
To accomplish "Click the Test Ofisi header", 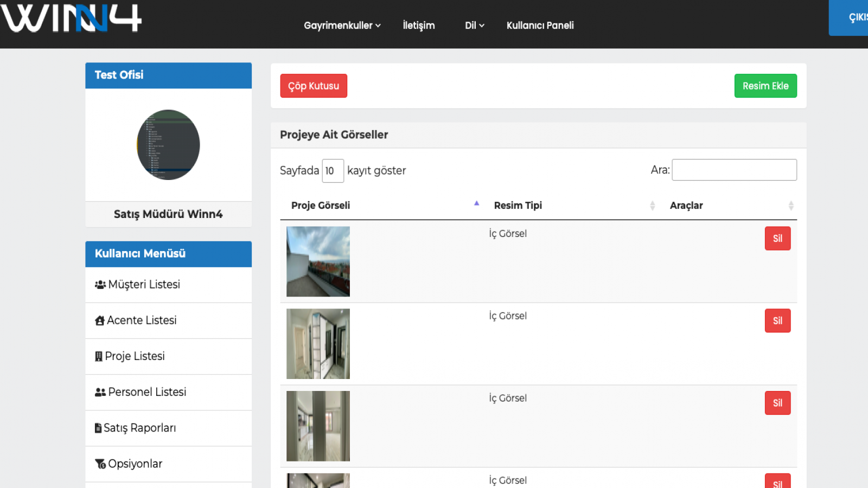I will coord(168,75).
